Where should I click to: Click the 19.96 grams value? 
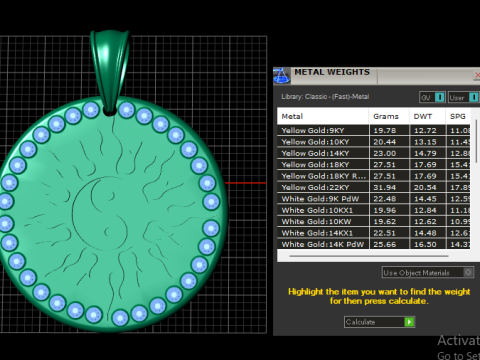click(384, 210)
